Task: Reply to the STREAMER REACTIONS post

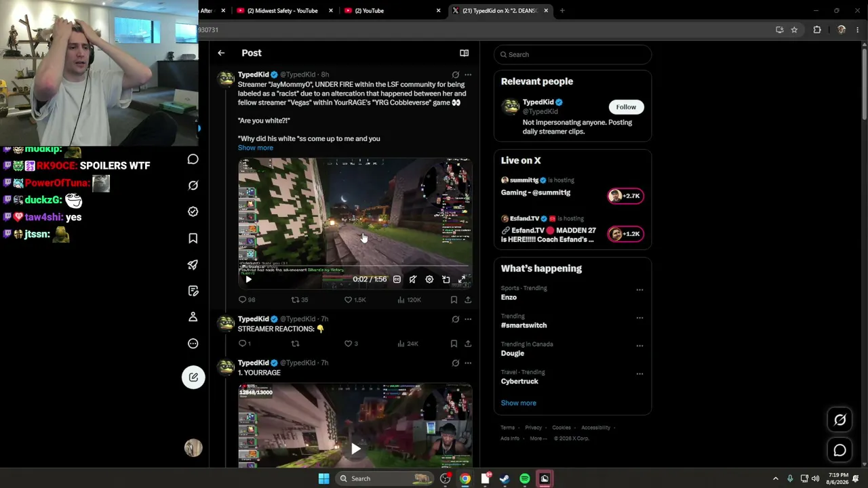Action: [x=244, y=344]
